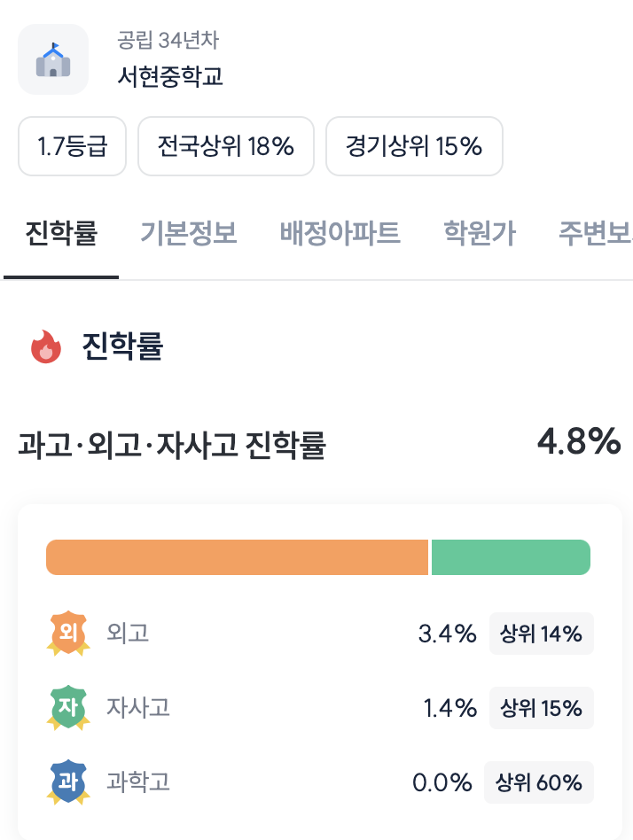
Task: Click the orange segment of the ratio bar
Action: click(237, 557)
